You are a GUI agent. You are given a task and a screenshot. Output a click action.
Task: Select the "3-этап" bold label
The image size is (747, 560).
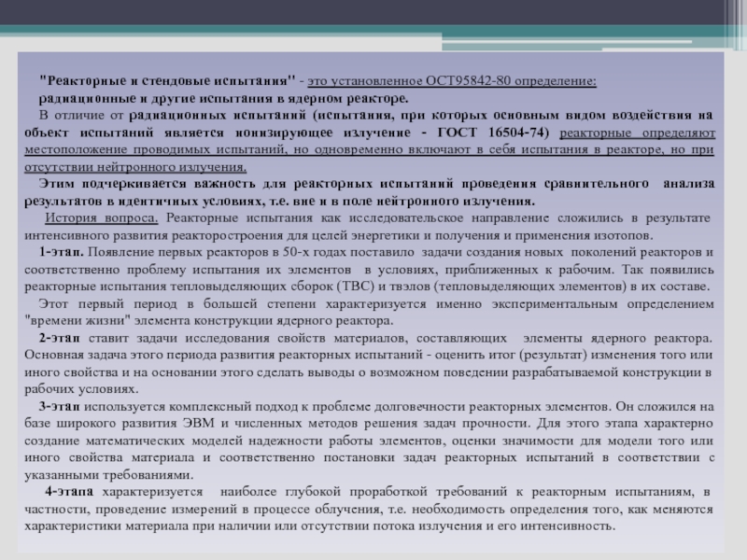62,406
